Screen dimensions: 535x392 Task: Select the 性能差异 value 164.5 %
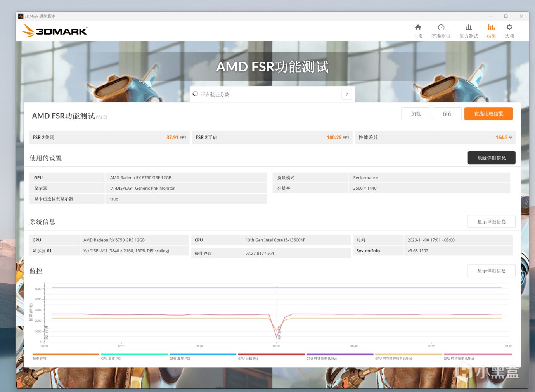click(x=504, y=137)
